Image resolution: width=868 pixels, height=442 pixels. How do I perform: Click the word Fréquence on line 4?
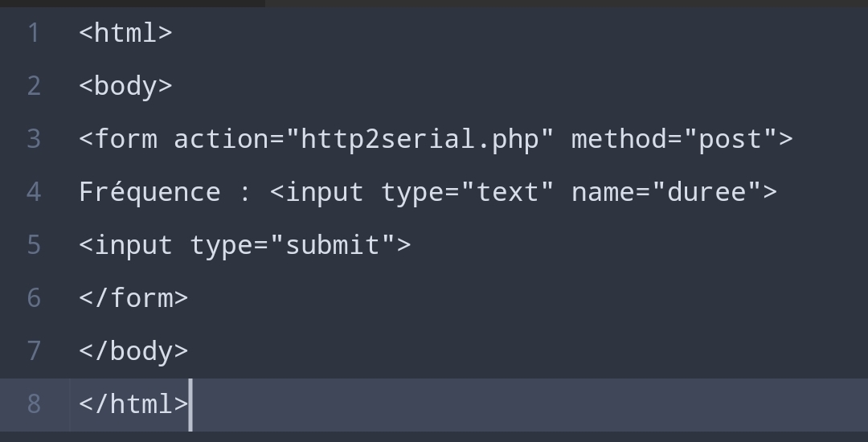pos(149,193)
